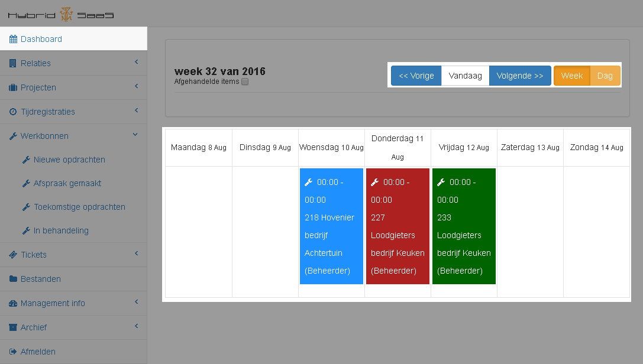Click the Dashboard calendar icon
The image size is (643, 364).
coord(13,40)
